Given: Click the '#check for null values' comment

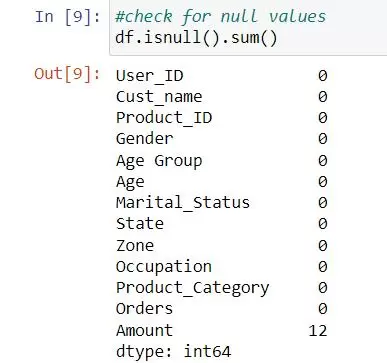Looking at the screenshot, I should (x=220, y=17).
